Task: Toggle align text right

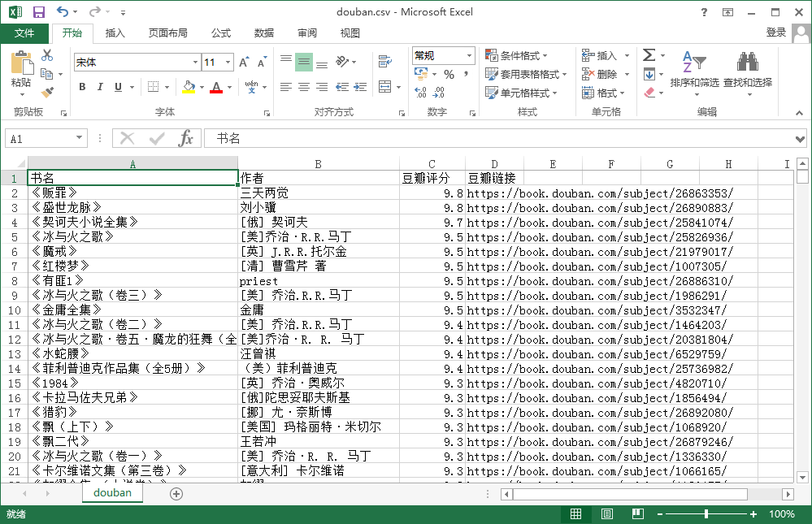Action: point(322,87)
